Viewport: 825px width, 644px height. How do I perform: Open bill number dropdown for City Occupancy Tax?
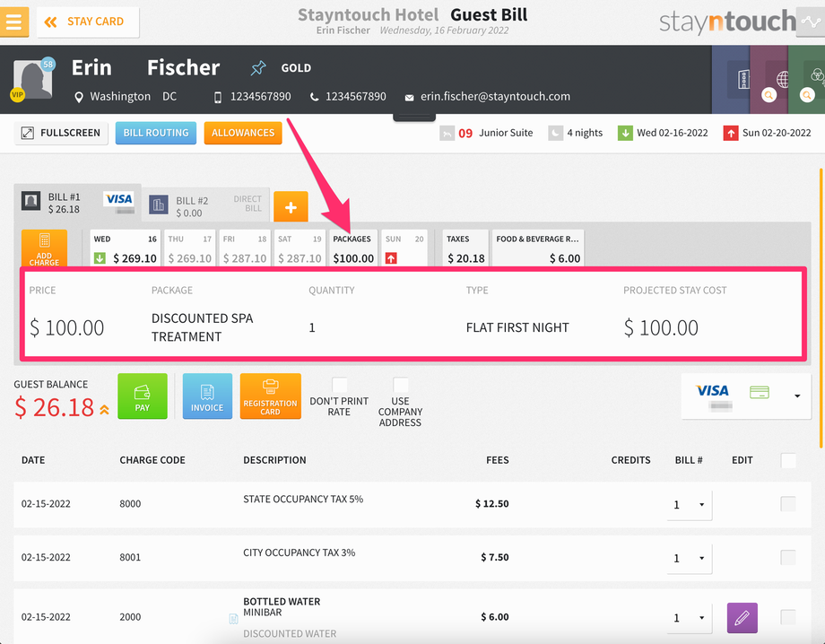click(x=690, y=558)
